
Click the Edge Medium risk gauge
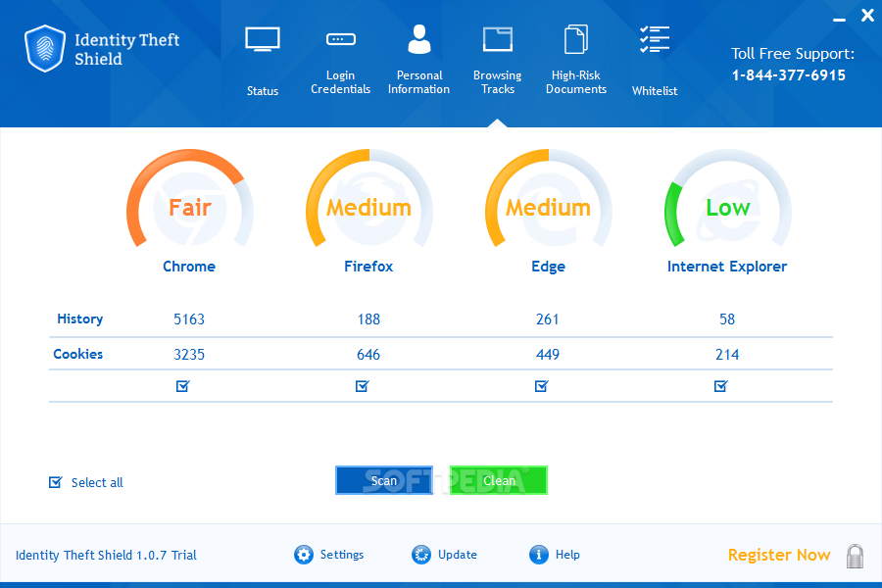point(549,200)
